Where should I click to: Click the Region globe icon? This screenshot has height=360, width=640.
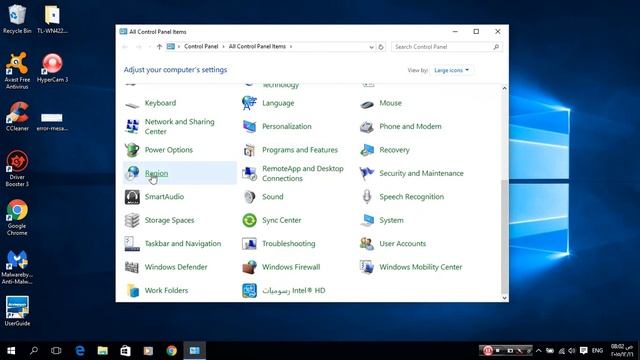pyautogui.click(x=132, y=173)
